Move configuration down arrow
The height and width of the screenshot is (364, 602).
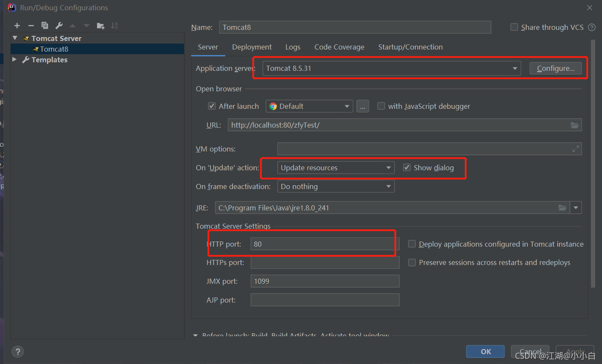pyautogui.click(x=87, y=26)
